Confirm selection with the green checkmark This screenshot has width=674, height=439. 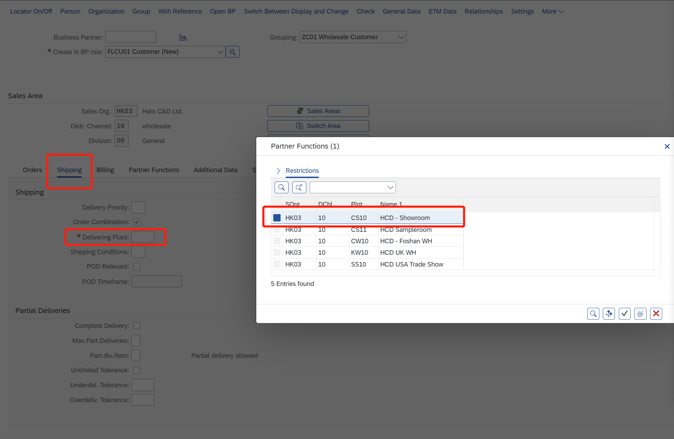[x=624, y=314]
